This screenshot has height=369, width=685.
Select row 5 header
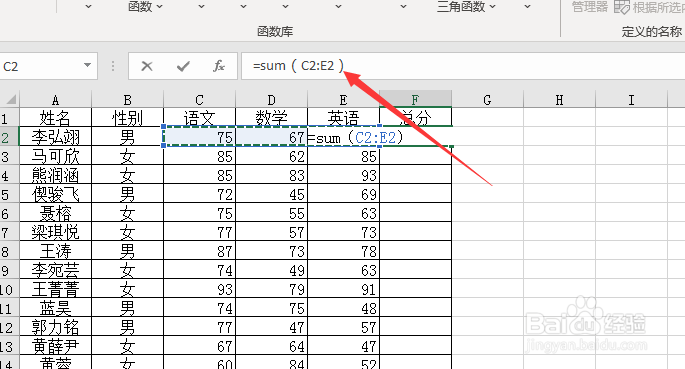point(9,194)
